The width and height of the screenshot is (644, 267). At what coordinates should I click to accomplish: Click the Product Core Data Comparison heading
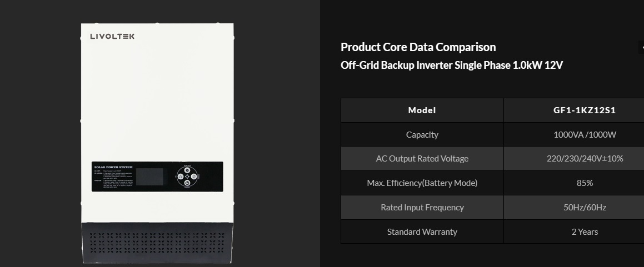click(418, 47)
